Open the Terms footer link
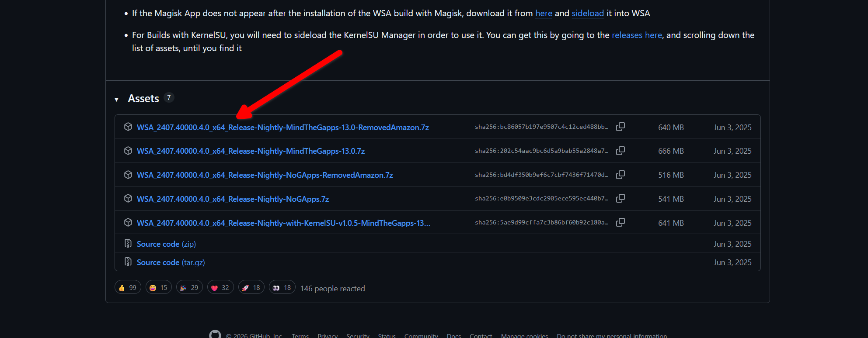The height and width of the screenshot is (338, 868). click(300, 335)
